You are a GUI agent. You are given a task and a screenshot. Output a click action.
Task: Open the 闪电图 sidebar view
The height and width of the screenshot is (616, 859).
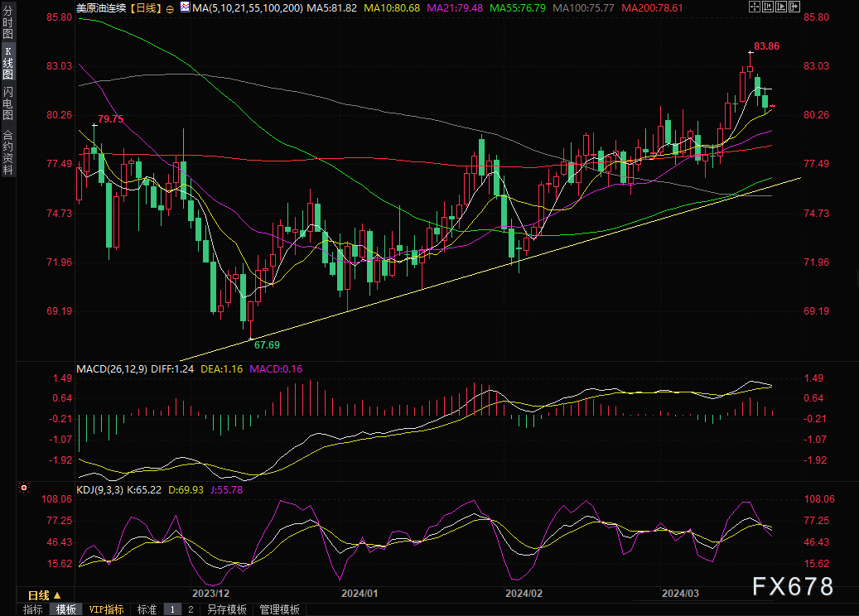coord(7,103)
